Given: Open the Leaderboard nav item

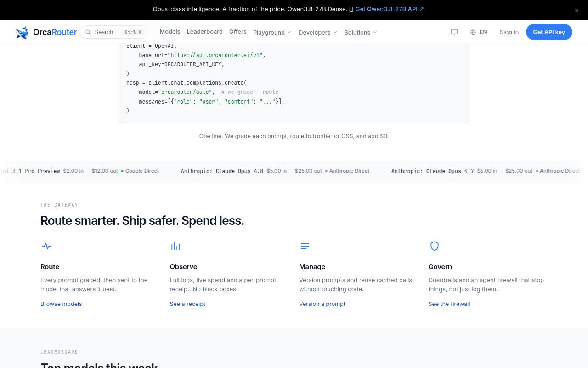Looking at the screenshot, I should coord(204,31).
